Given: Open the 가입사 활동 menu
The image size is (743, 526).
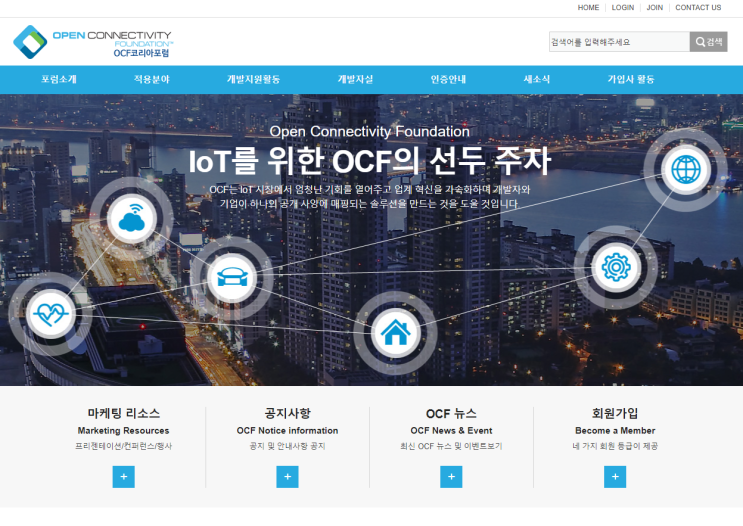Looking at the screenshot, I should pos(631,79).
